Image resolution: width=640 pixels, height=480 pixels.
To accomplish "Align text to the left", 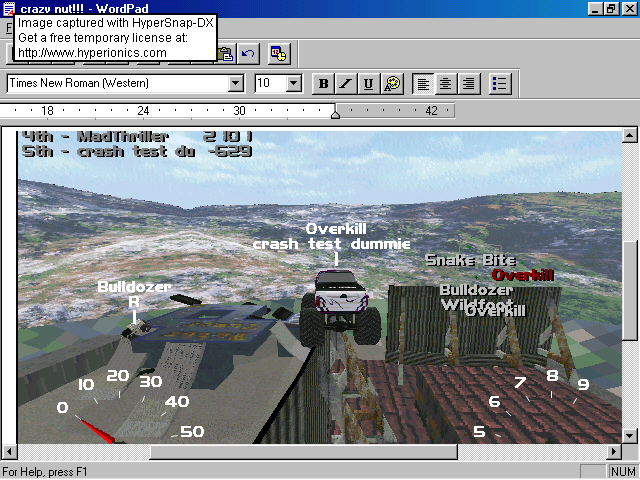I will (425, 84).
